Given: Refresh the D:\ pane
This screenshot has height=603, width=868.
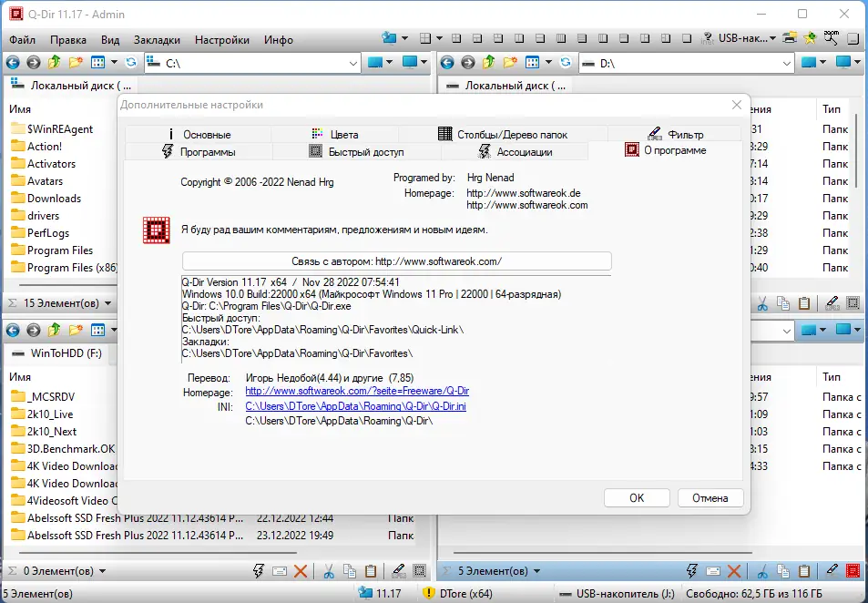Looking at the screenshot, I should coord(566,63).
